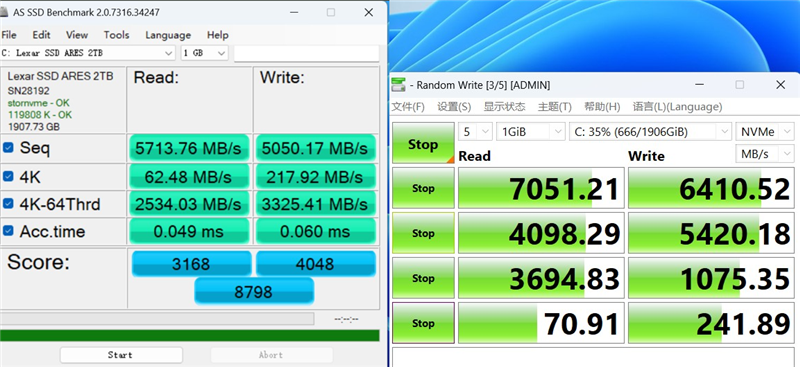800x367 pixels.
Task: Open the 1 GB test size dropdown in AS SSD
Action: [205, 53]
